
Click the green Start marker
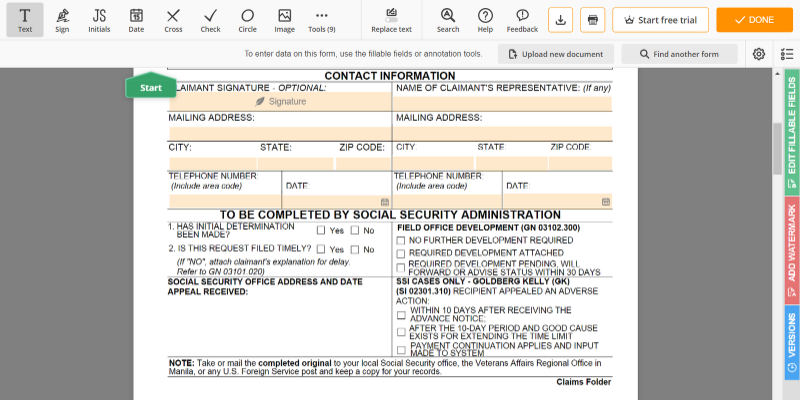click(x=151, y=86)
